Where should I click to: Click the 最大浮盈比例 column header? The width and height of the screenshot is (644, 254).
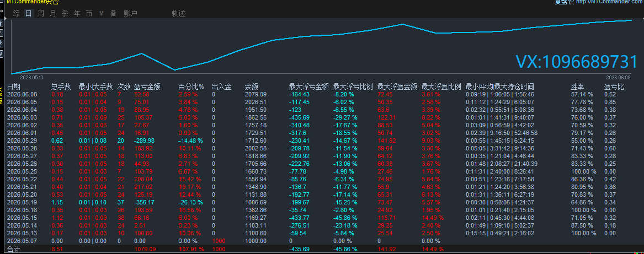coord(441,87)
